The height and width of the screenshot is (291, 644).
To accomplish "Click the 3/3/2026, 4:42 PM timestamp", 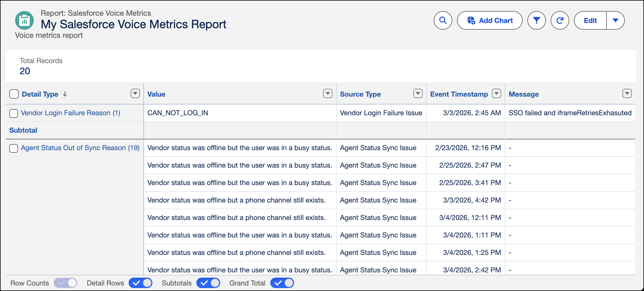I will 472,200.
